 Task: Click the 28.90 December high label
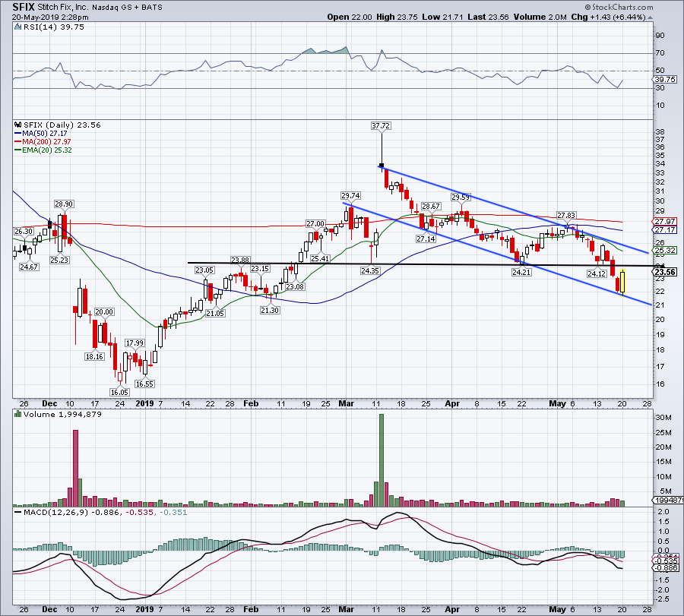coord(64,204)
